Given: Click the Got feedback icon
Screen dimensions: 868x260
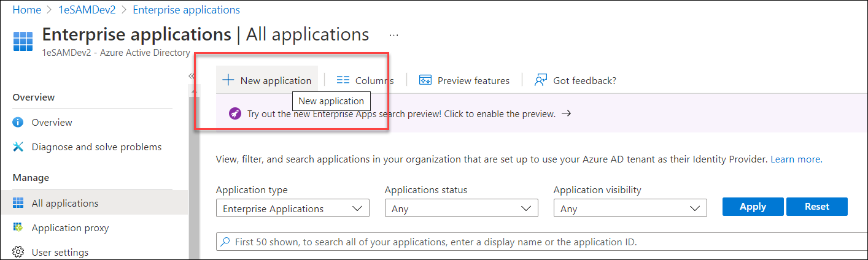Looking at the screenshot, I should click(x=541, y=80).
